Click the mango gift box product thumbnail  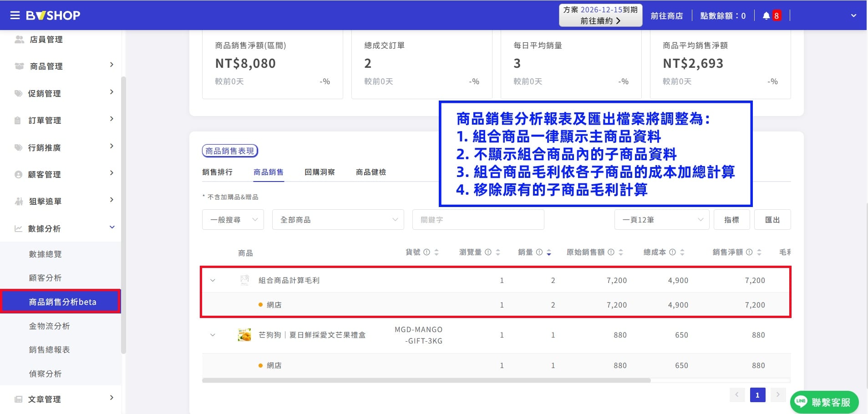click(244, 335)
